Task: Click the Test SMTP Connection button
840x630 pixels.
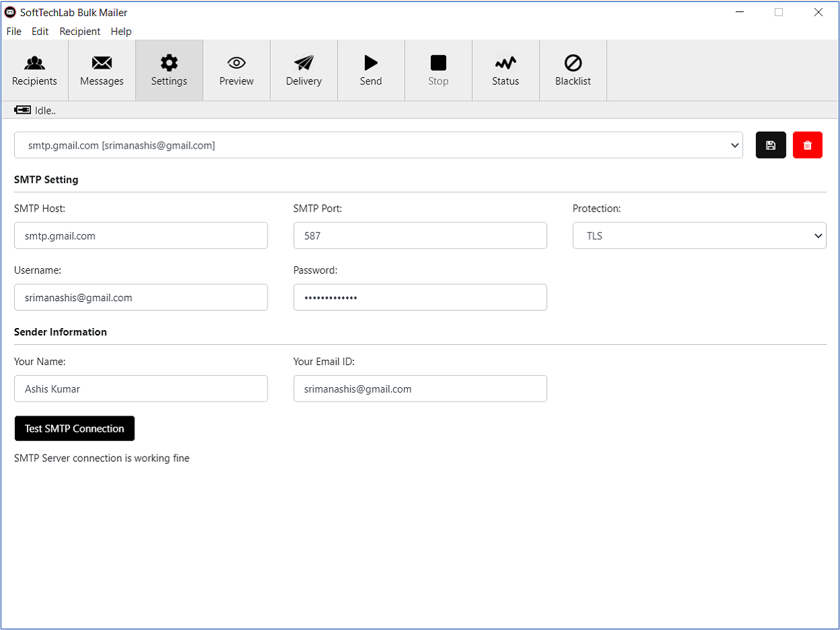Action: [x=74, y=428]
